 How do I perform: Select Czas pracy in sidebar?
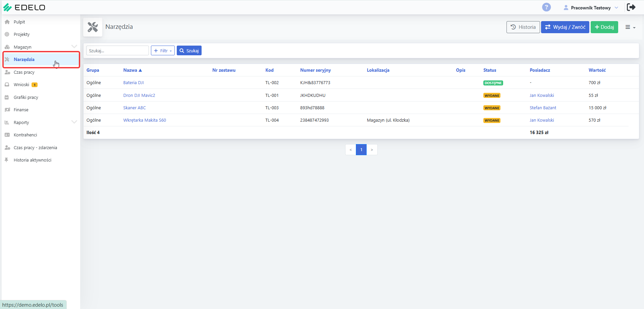pyautogui.click(x=24, y=72)
